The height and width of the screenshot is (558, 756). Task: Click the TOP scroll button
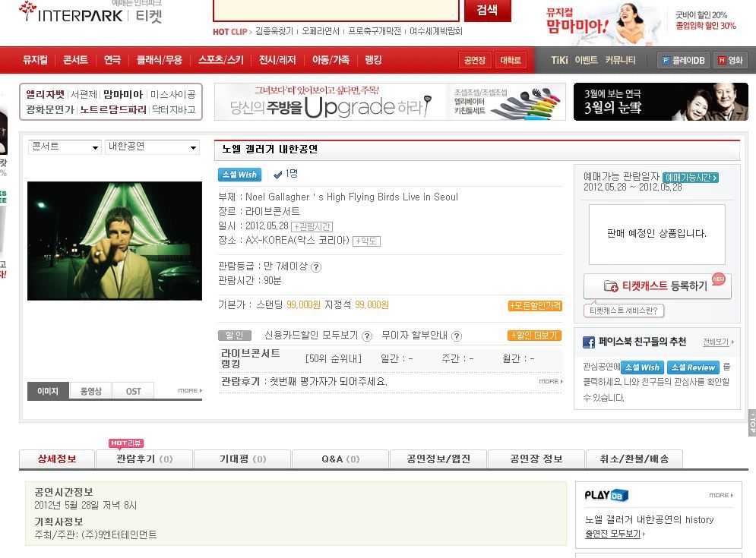click(x=752, y=423)
